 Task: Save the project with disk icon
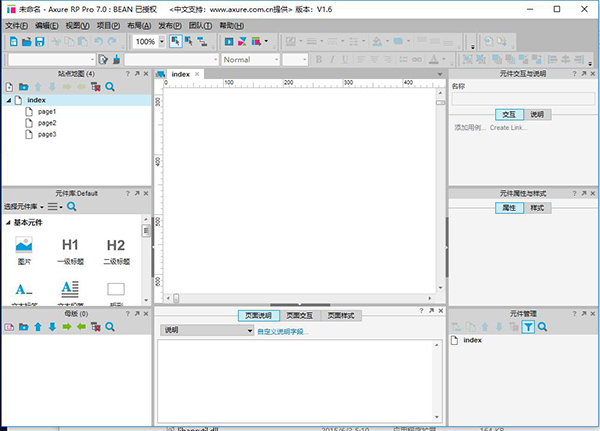(40, 41)
